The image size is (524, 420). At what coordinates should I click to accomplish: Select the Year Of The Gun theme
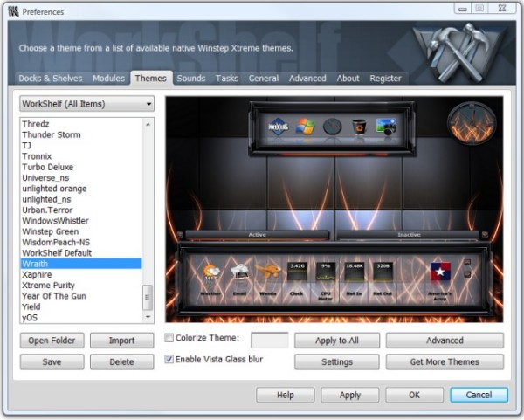(81, 296)
